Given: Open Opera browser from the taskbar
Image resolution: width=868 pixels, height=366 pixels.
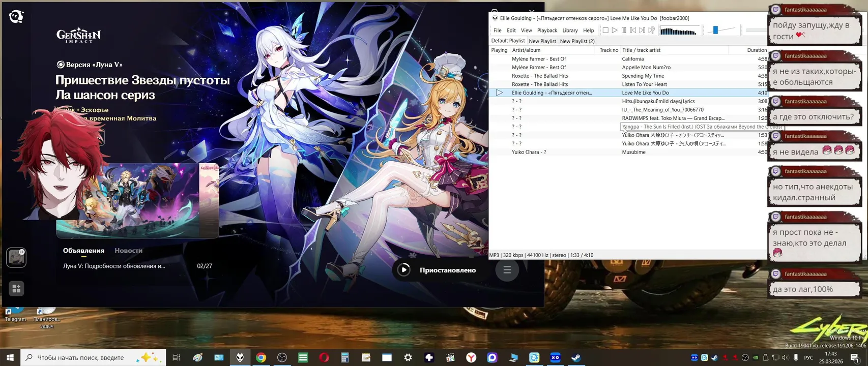Looking at the screenshot, I should pyautogui.click(x=324, y=357).
